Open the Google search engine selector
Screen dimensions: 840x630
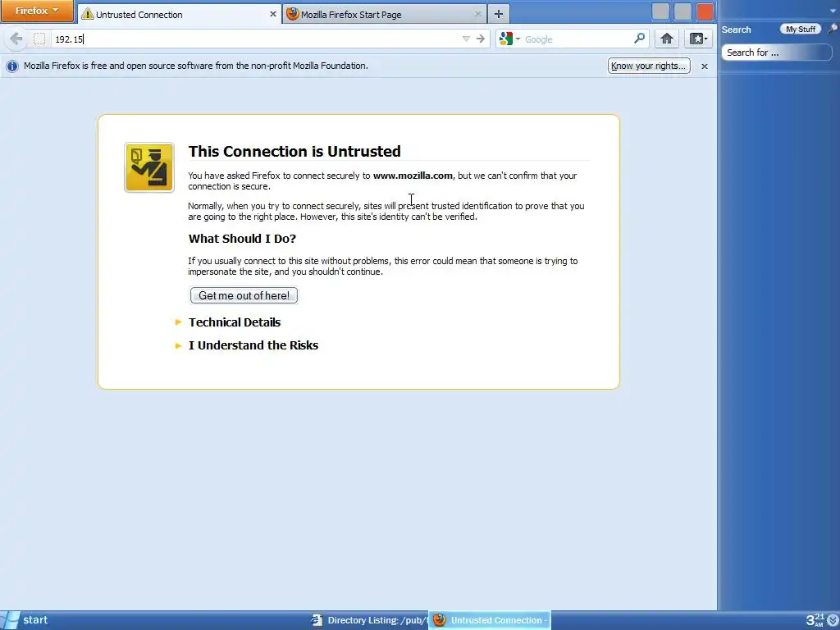509,39
